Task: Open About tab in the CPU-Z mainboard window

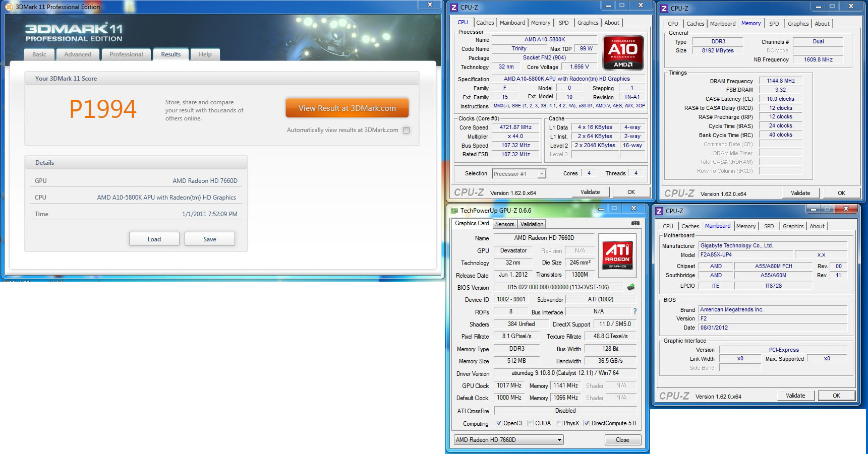Action: pos(817,226)
